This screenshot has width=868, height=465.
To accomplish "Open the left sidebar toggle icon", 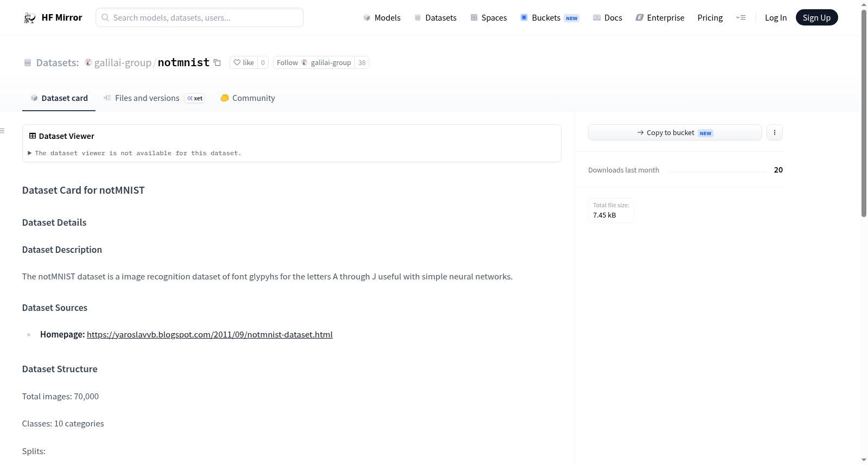I will [3, 131].
